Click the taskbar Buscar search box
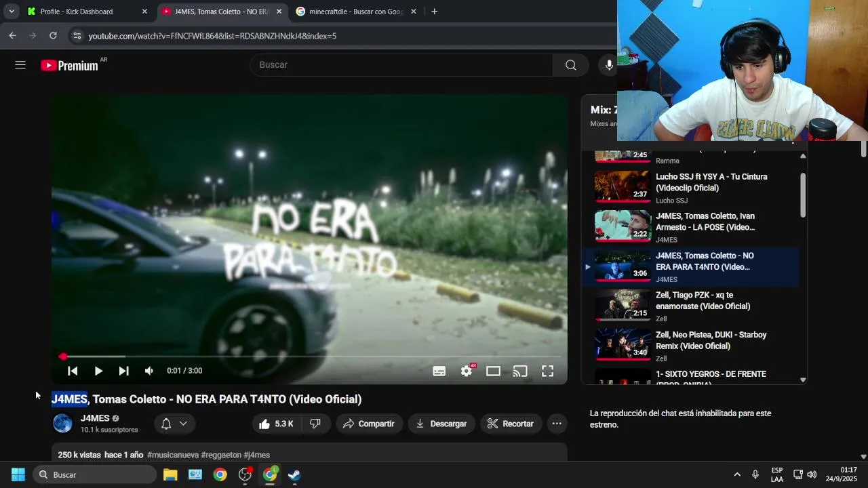Viewport: 868px width, 488px height. click(94, 474)
